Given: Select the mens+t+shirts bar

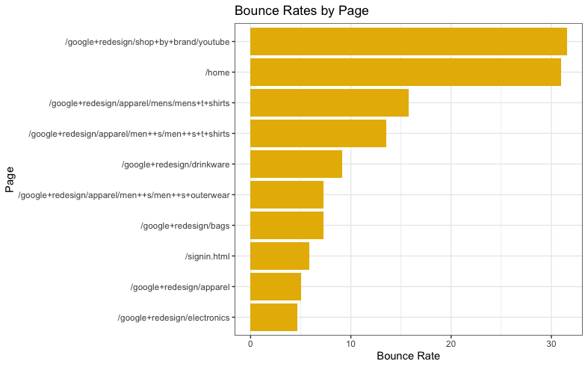Looking at the screenshot, I should coord(329,102).
